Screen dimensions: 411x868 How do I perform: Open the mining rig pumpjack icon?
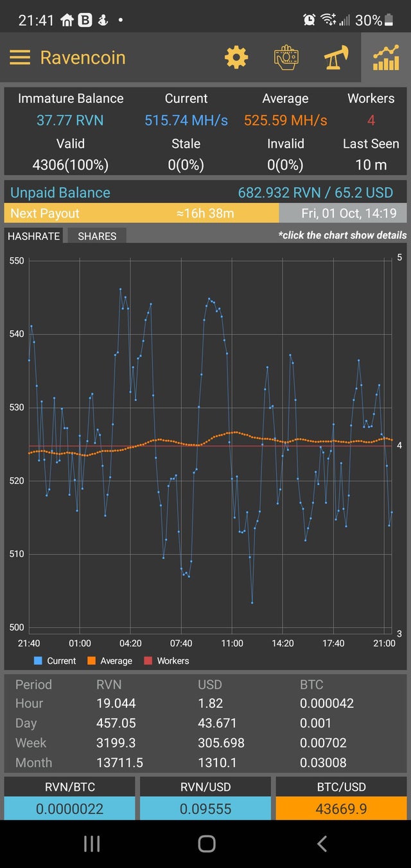click(x=336, y=58)
